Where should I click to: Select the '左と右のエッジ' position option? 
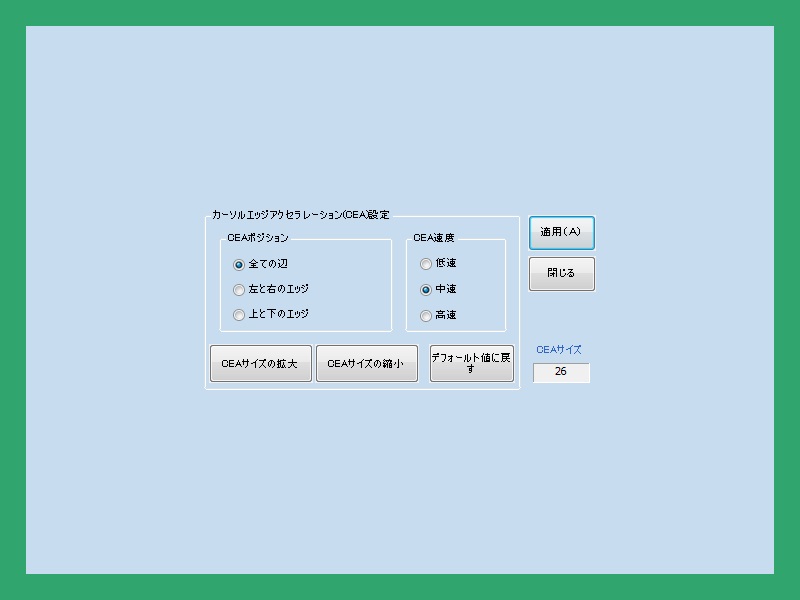tap(239, 290)
